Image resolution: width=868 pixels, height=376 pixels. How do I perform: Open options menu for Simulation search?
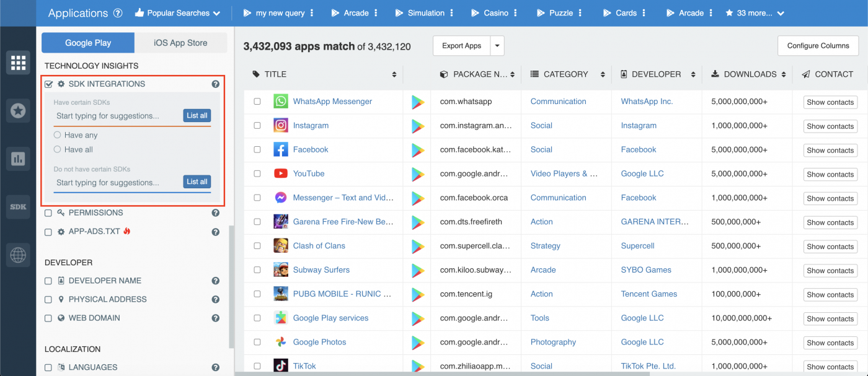pyautogui.click(x=452, y=13)
